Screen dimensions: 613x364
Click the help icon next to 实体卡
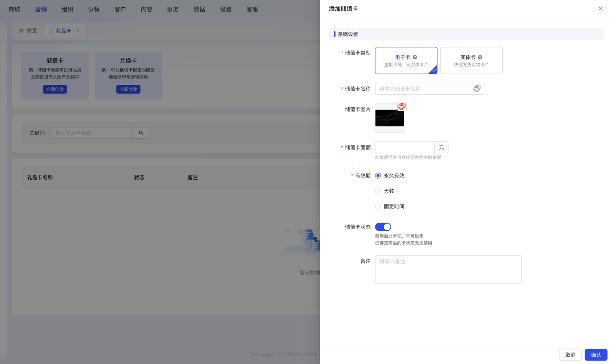pos(480,57)
